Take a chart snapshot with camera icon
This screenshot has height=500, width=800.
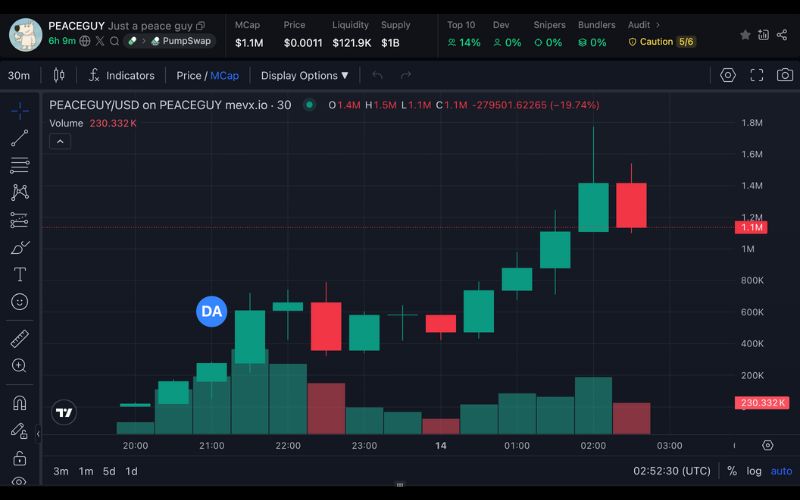coord(785,76)
